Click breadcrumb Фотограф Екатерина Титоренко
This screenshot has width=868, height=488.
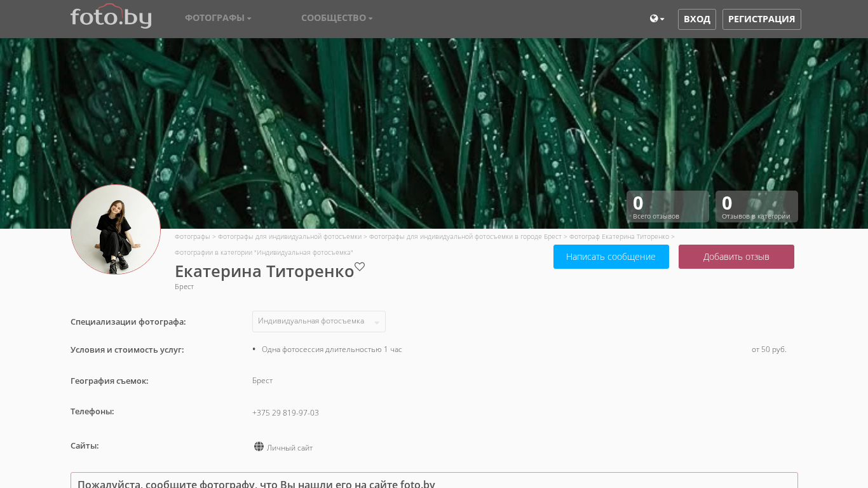(619, 236)
